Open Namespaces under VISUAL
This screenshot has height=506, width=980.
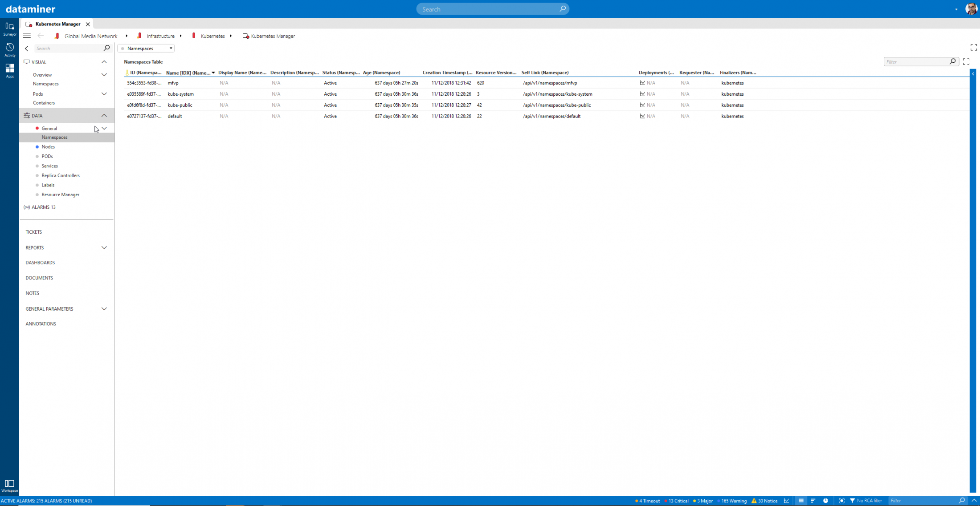(46, 84)
